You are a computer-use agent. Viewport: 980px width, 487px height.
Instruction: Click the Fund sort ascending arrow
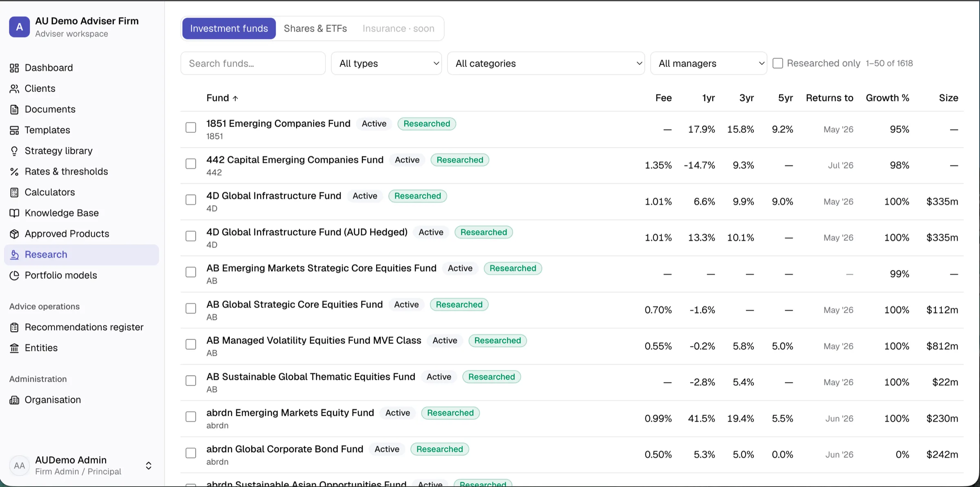pos(235,98)
